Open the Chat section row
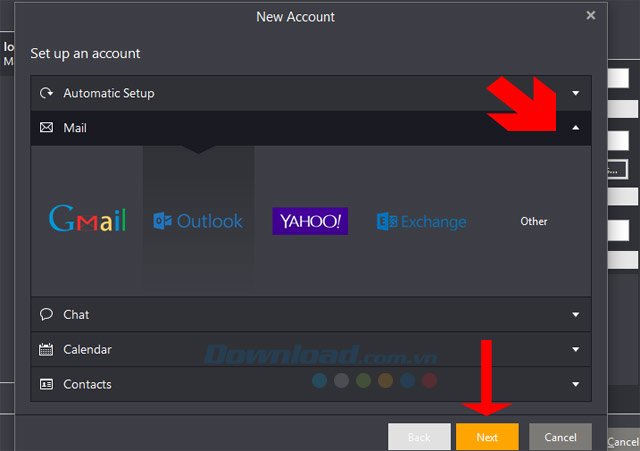Screen dimensions: 640x451 [311, 314]
